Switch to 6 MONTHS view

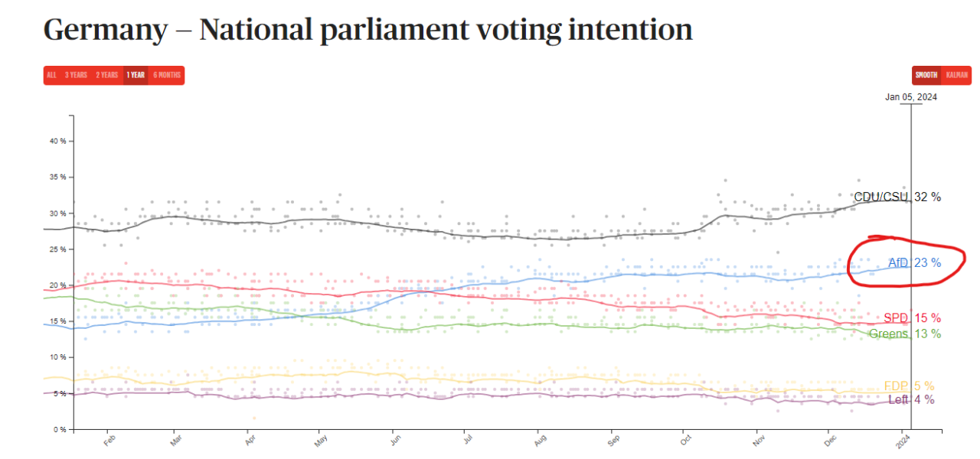click(167, 75)
